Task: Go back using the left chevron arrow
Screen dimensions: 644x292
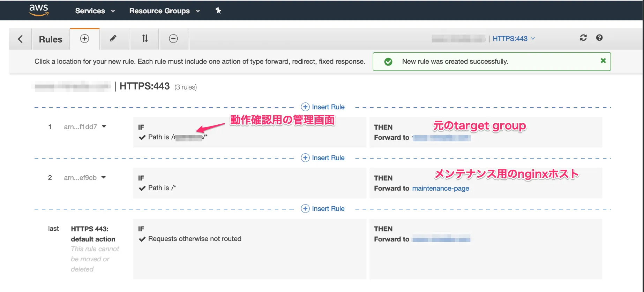Action: [x=20, y=39]
